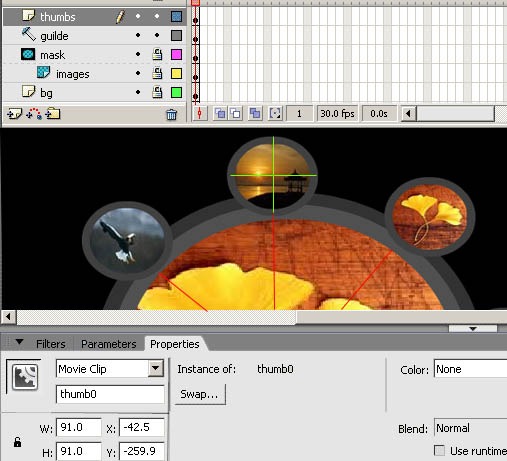Click timeline scroll left arrow
The width and height of the screenshot is (507, 461).
tap(408, 114)
